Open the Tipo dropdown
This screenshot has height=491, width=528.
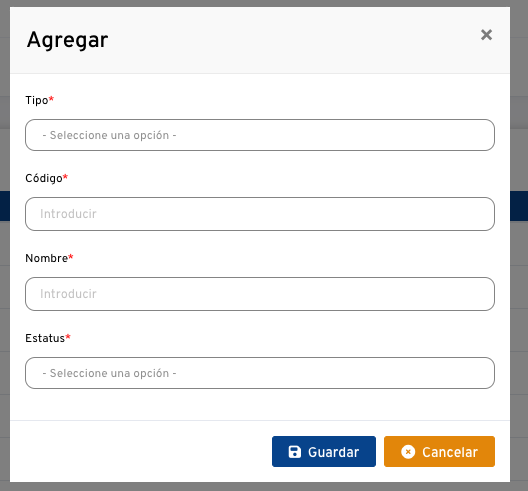(x=260, y=135)
